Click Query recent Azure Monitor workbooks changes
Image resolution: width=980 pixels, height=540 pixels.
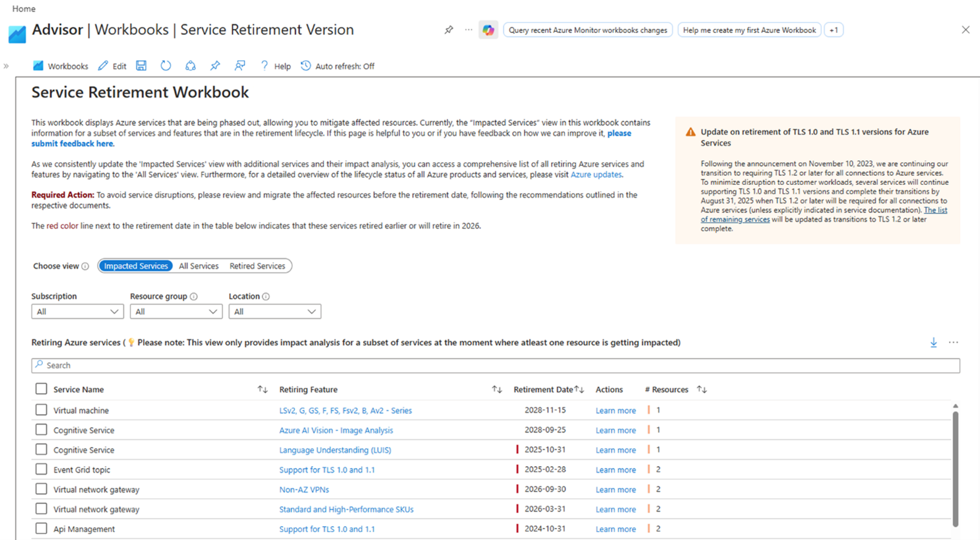pyautogui.click(x=587, y=30)
